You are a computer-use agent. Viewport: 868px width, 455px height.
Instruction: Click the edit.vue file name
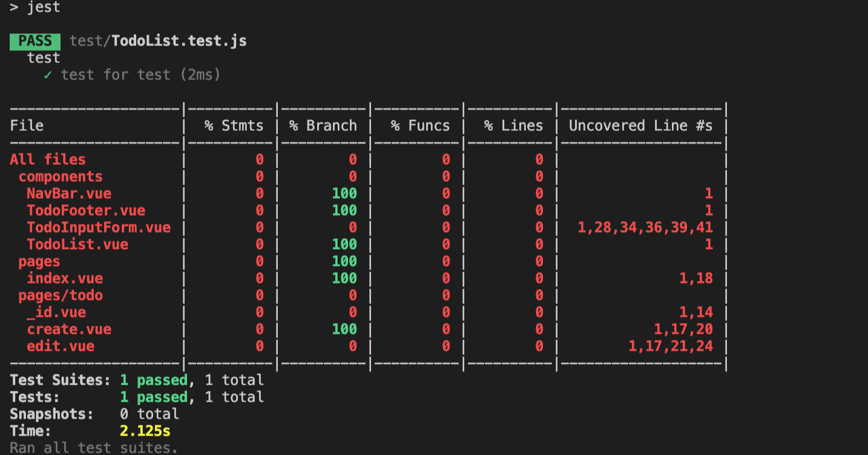61,347
